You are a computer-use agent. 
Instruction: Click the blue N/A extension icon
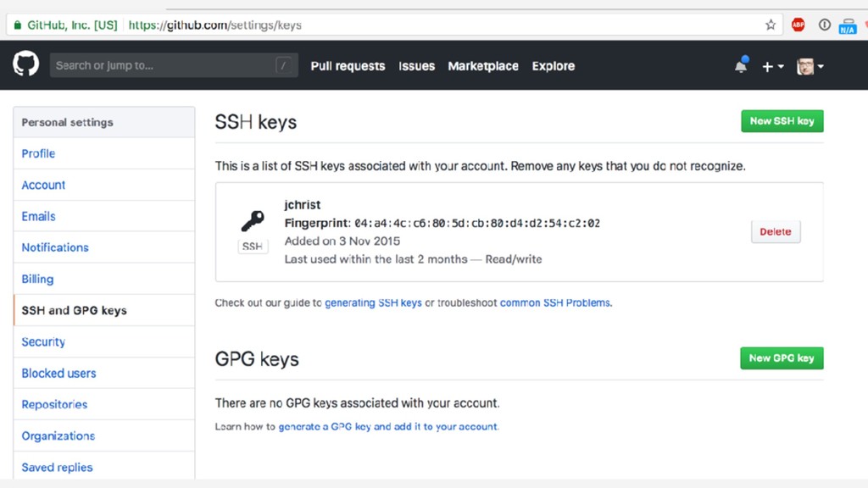coord(848,26)
